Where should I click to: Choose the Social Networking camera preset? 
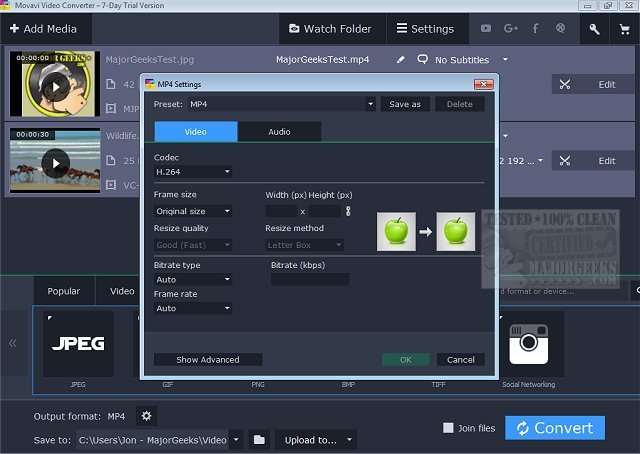click(x=529, y=344)
